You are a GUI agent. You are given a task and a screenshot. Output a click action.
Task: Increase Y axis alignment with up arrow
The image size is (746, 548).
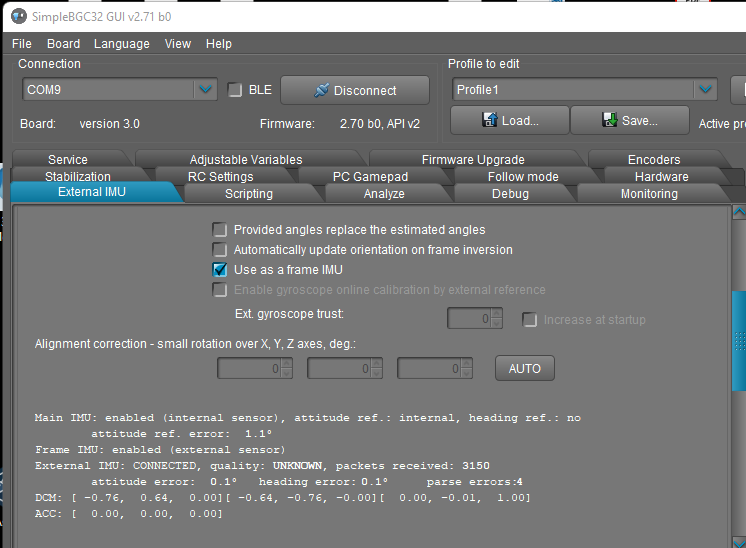pyautogui.click(x=377, y=364)
